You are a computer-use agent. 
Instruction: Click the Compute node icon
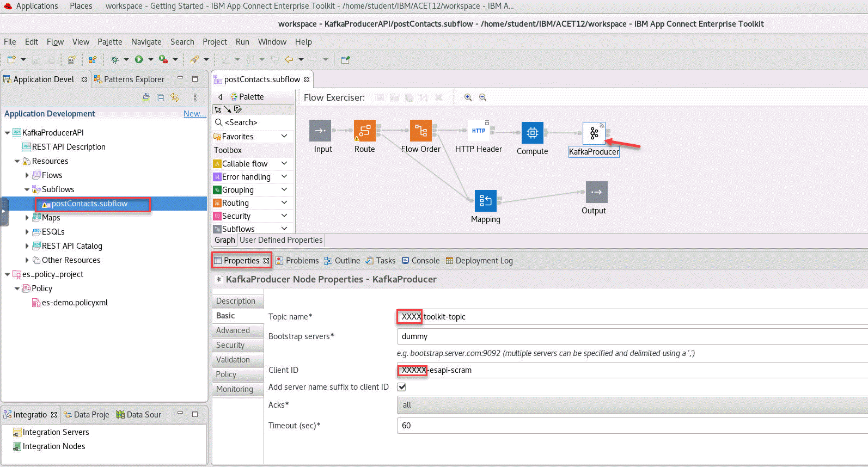532,133
